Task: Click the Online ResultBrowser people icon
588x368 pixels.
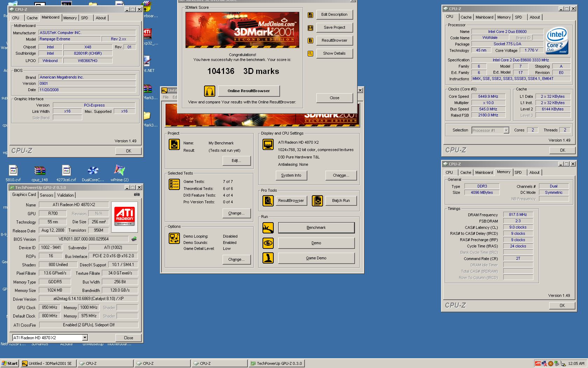Action: click(x=210, y=91)
